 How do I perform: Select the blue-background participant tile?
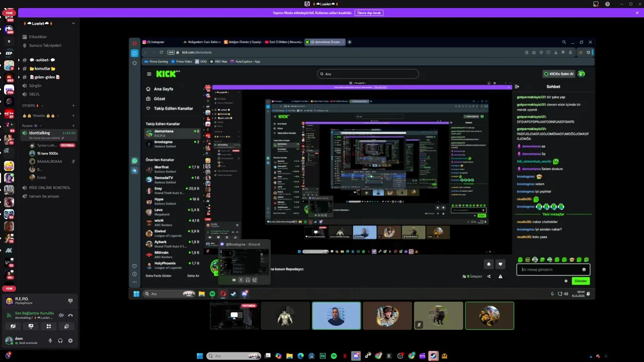(336, 316)
